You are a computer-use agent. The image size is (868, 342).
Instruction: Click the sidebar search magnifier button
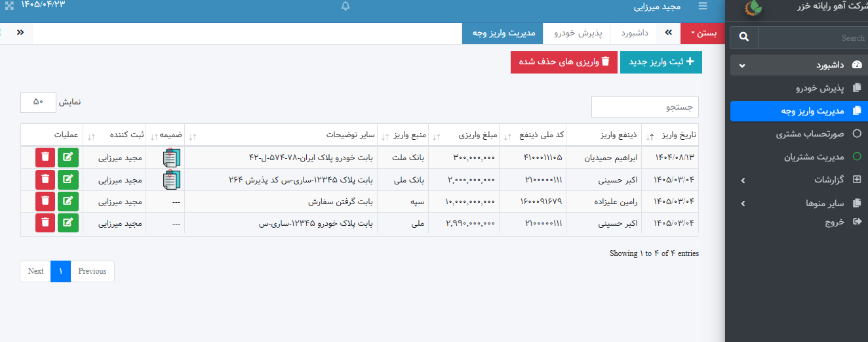pyautogui.click(x=744, y=37)
